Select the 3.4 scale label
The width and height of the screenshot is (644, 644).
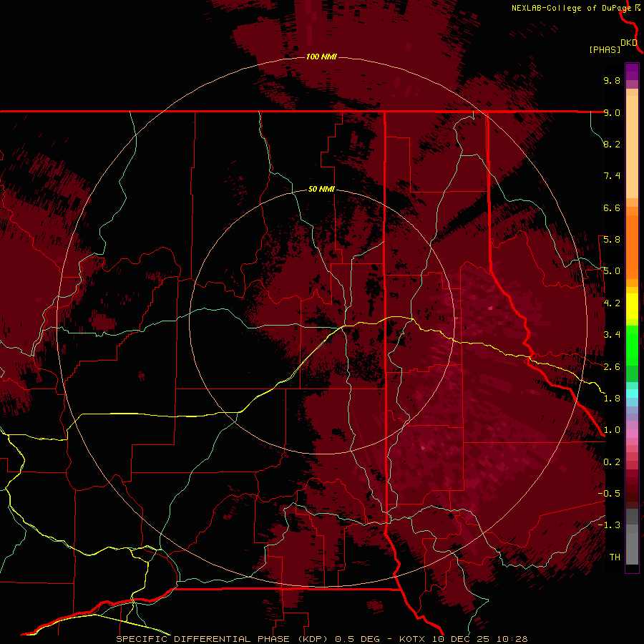[x=612, y=335]
